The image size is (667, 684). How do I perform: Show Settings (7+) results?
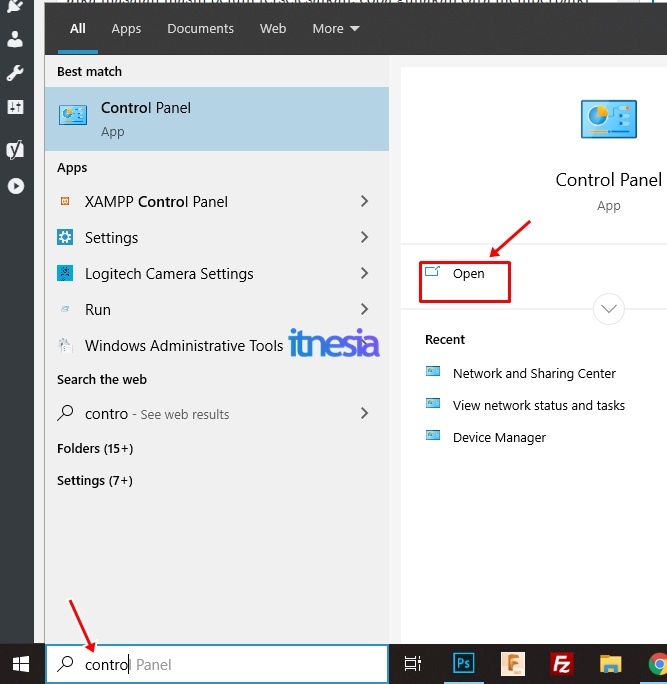tap(95, 480)
